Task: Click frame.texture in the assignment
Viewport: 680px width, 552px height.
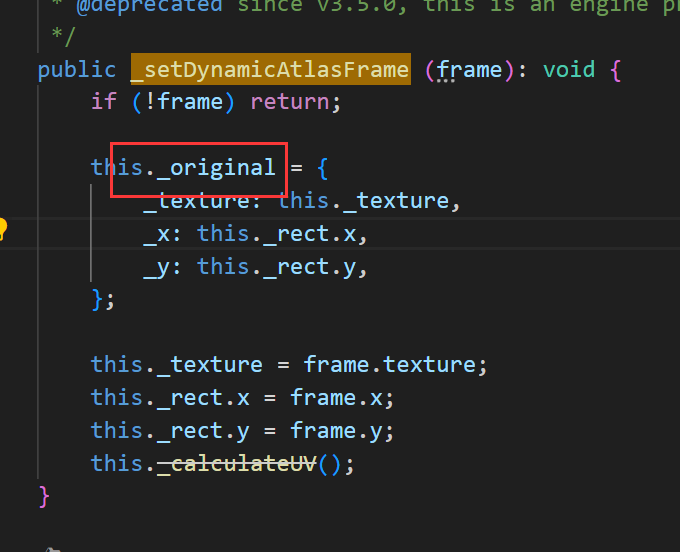Action: click(x=395, y=364)
